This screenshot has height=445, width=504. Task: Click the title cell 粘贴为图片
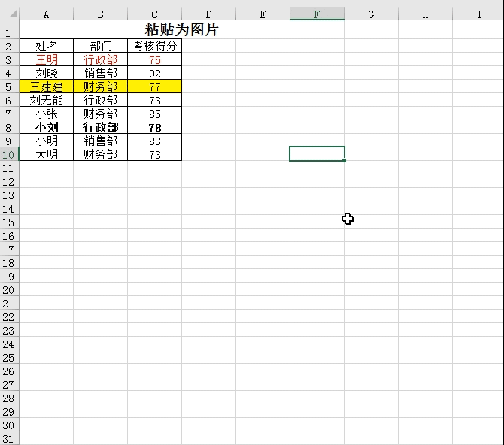click(x=181, y=29)
